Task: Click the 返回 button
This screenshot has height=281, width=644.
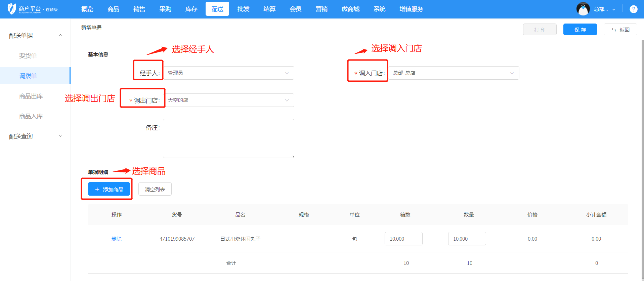Action: (x=620, y=30)
